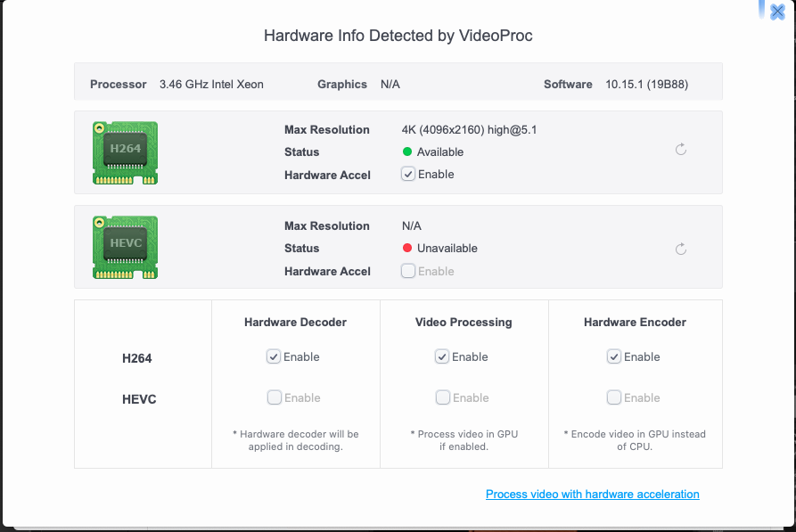Check HEVC Hardware Encoder Enable box
Image resolution: width=796 pixels, height=532 pixels.
[x=614, y=397]
